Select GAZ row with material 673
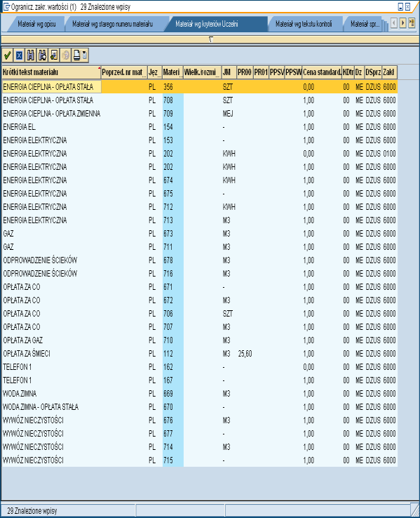This screenshot has height=518, width=420. (x=200, y=234)
